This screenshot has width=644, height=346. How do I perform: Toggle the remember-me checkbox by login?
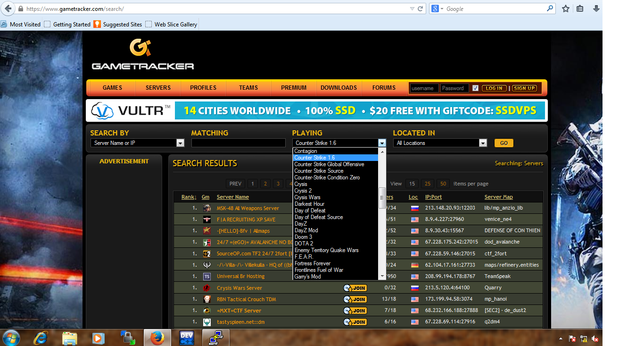tap(475, 88)
